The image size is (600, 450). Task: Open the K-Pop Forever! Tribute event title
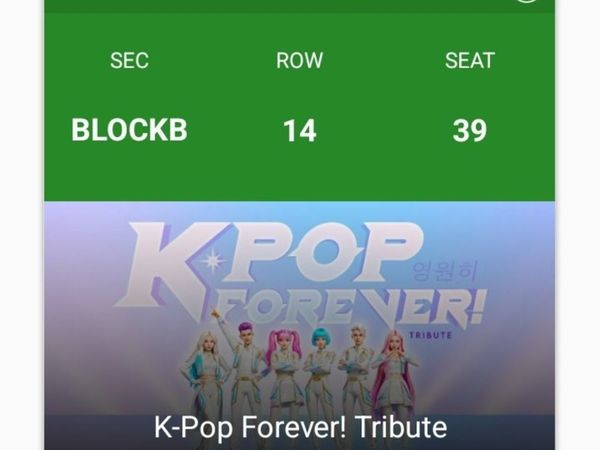pos(300,428)
